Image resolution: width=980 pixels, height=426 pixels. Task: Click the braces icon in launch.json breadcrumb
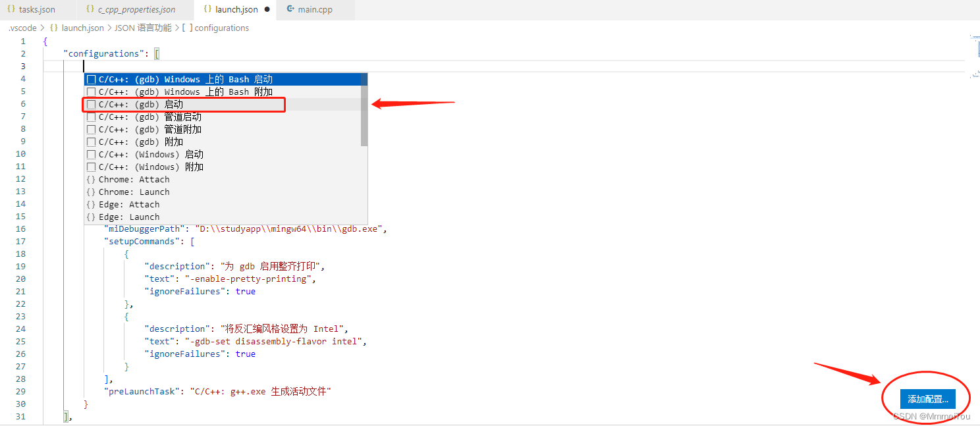point(54,28)
